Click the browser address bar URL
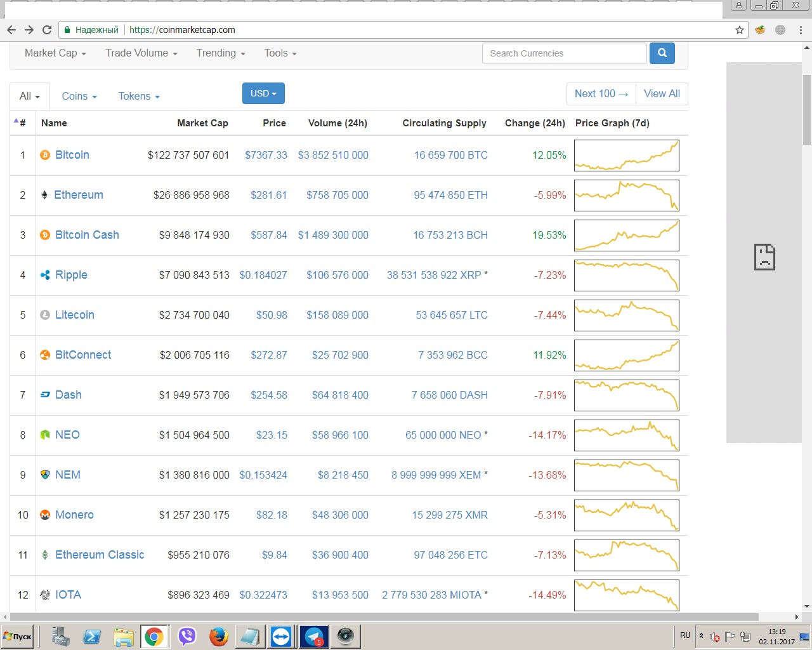 click(182, 30)
